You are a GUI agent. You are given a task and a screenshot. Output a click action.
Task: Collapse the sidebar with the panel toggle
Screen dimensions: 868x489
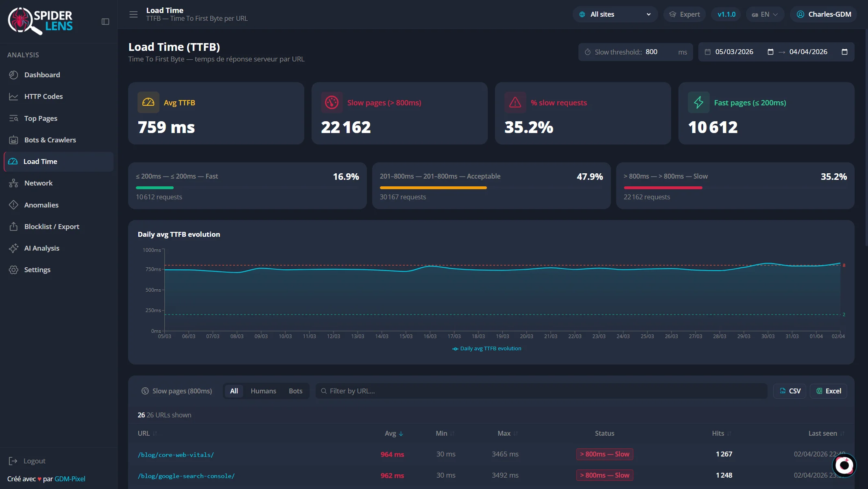105,22
